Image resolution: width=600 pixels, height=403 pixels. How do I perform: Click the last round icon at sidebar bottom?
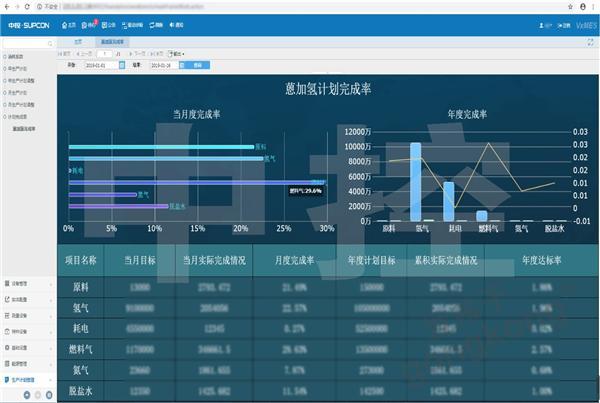[49, 395]
